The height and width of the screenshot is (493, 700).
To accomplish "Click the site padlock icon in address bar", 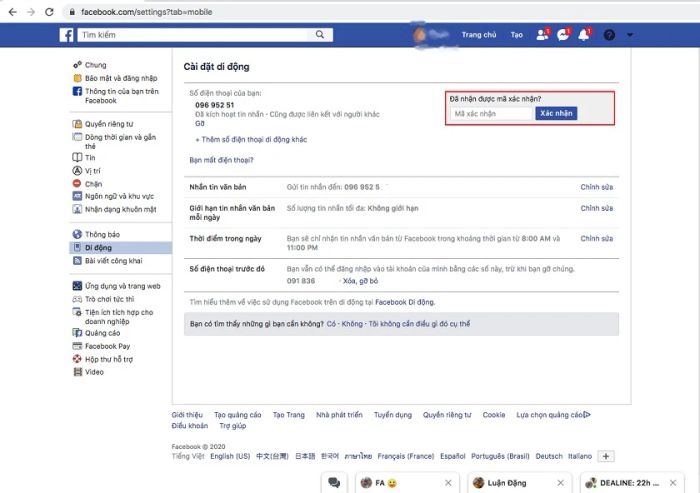I will pyautogui.click(x=71, y=12).
